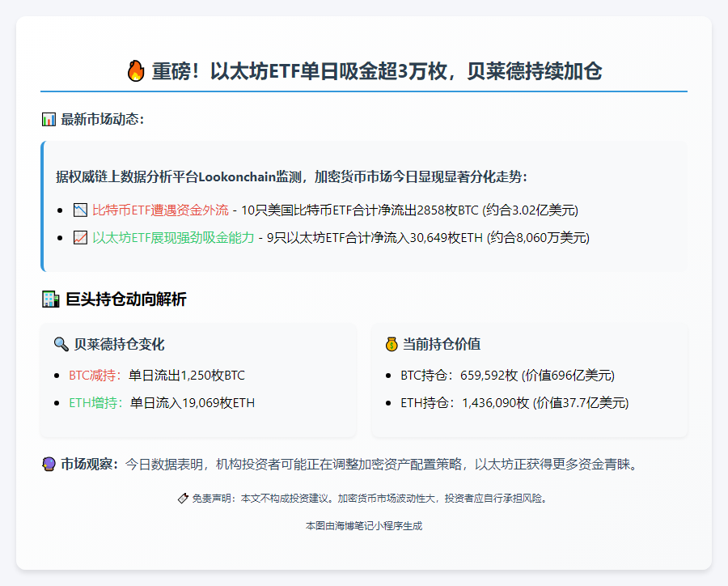Viewport: 728px width, 586px height.
Task: Click the 巨头持仓动向解析 heading
Action: [126, 299]
